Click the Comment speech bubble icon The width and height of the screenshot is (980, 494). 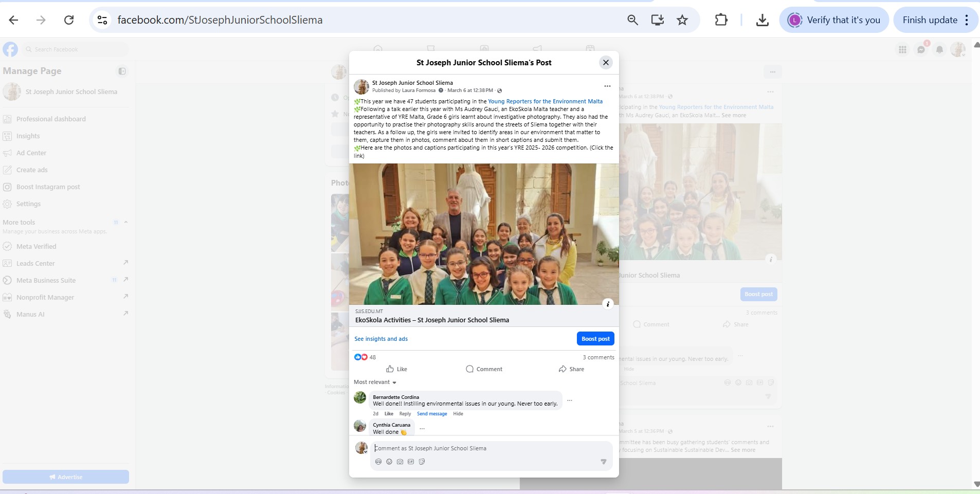tap(469, 369)
